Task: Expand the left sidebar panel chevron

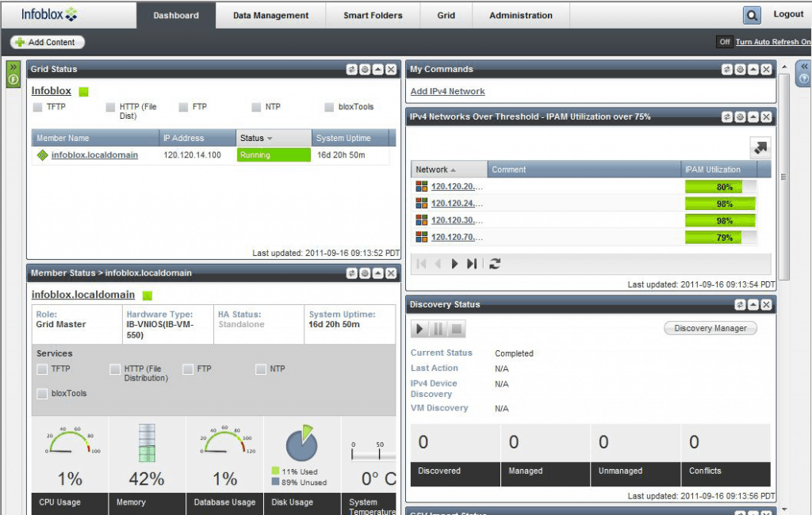Action: pyautogui.click(x=12, y=67)
